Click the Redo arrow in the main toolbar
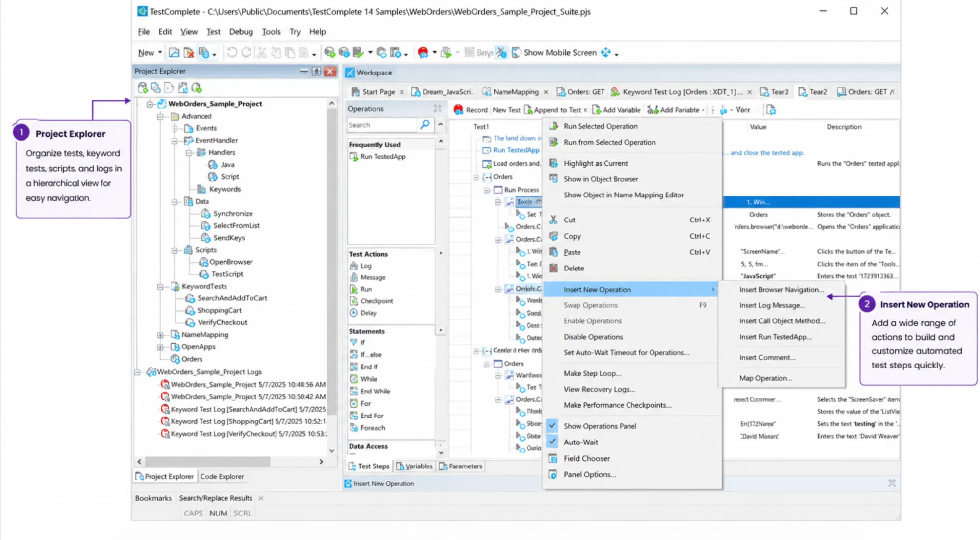980x540 pixels. click(x=247, y=52)
